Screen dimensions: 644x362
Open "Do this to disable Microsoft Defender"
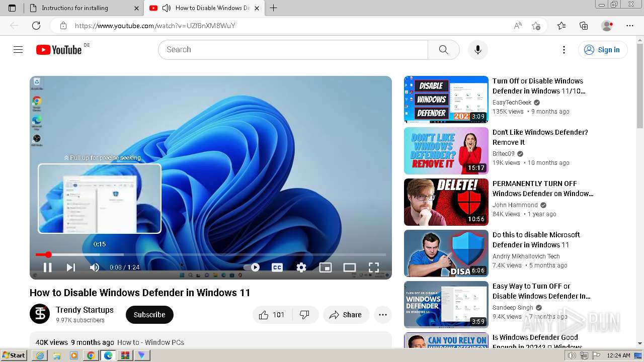click(536, 240)
